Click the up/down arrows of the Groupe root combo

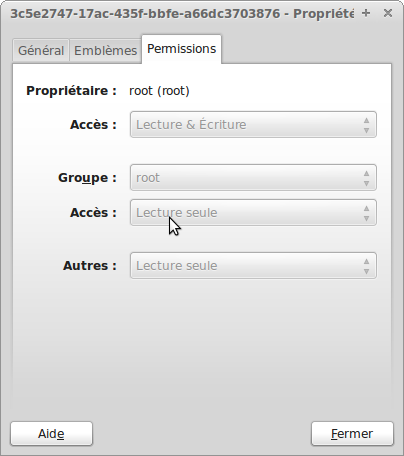point(366,178)
